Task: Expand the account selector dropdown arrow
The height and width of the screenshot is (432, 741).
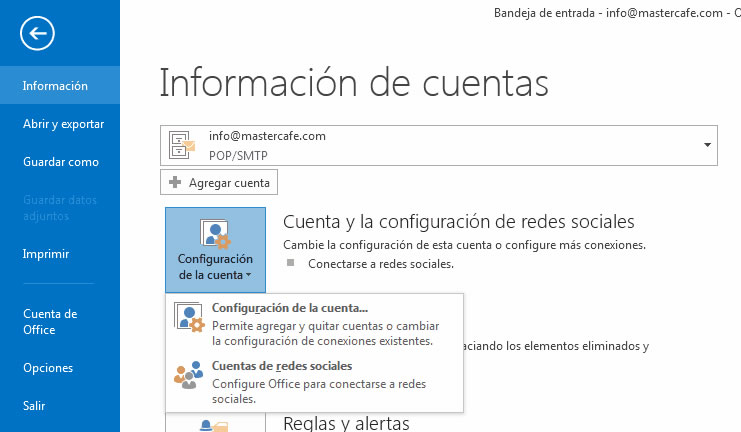Action: [x=708, y=145]
